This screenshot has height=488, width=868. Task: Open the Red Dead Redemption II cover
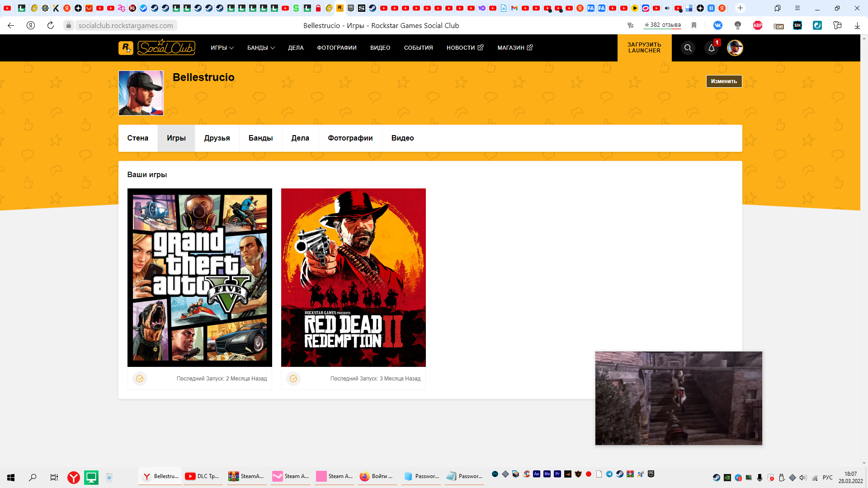point(354,277)
